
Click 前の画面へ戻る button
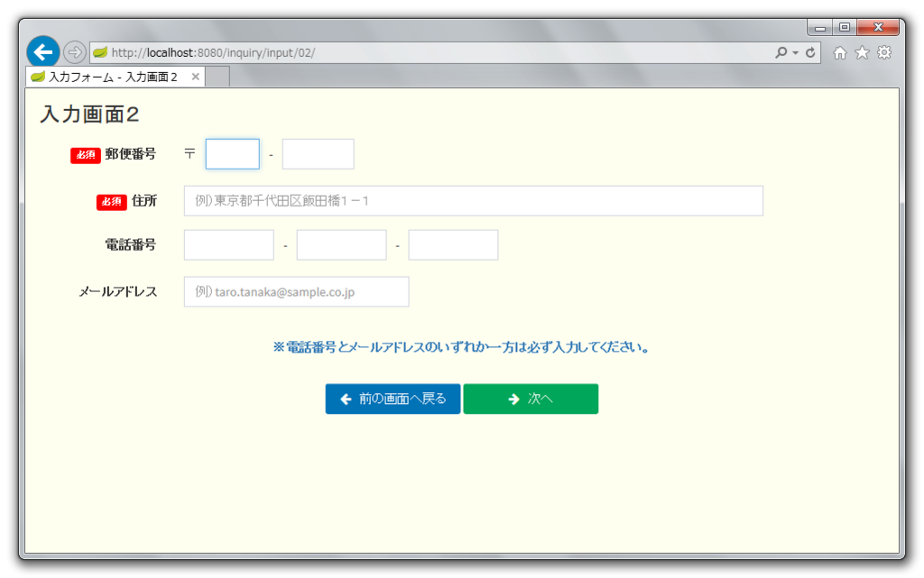[393, 399]
